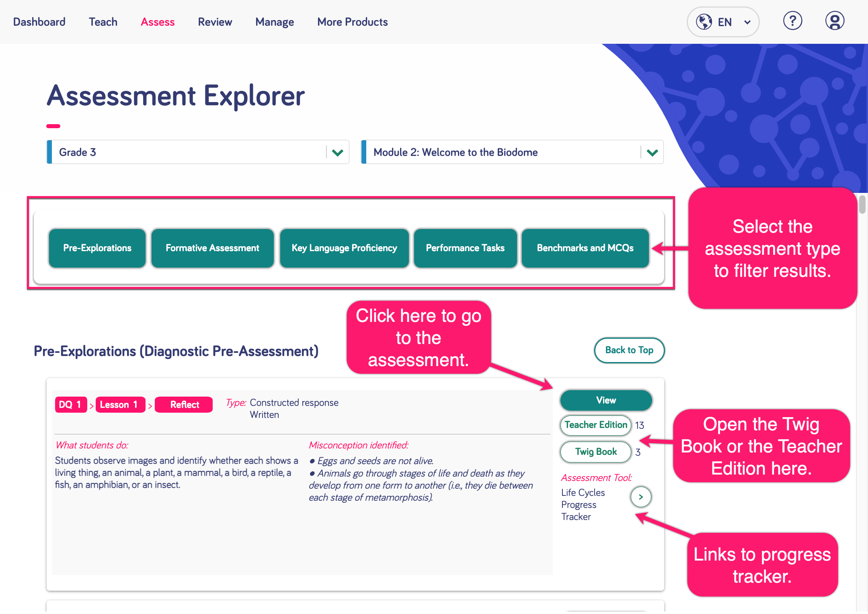
Task: Click the Life Cycles Progress Tracker text
Action: point(583,505)
